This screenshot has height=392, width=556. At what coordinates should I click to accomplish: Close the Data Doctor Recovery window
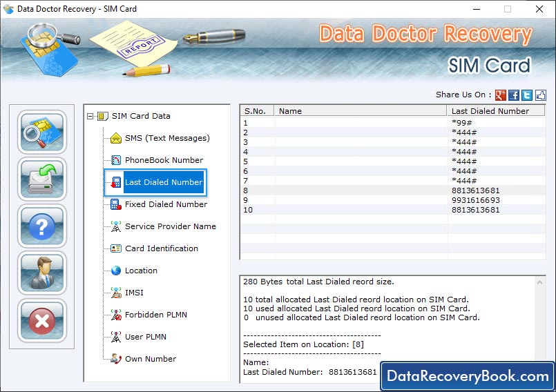pos(539,9)
